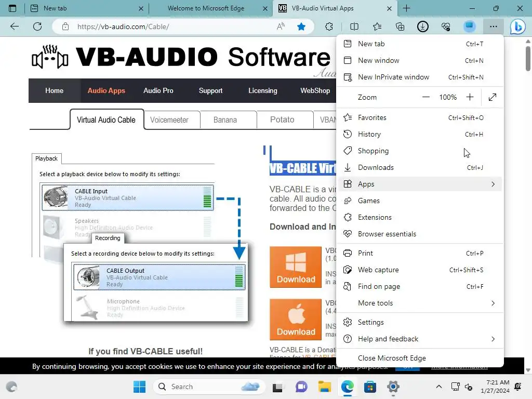
Task: Show hidden icons in system tray
Action: 438,387
